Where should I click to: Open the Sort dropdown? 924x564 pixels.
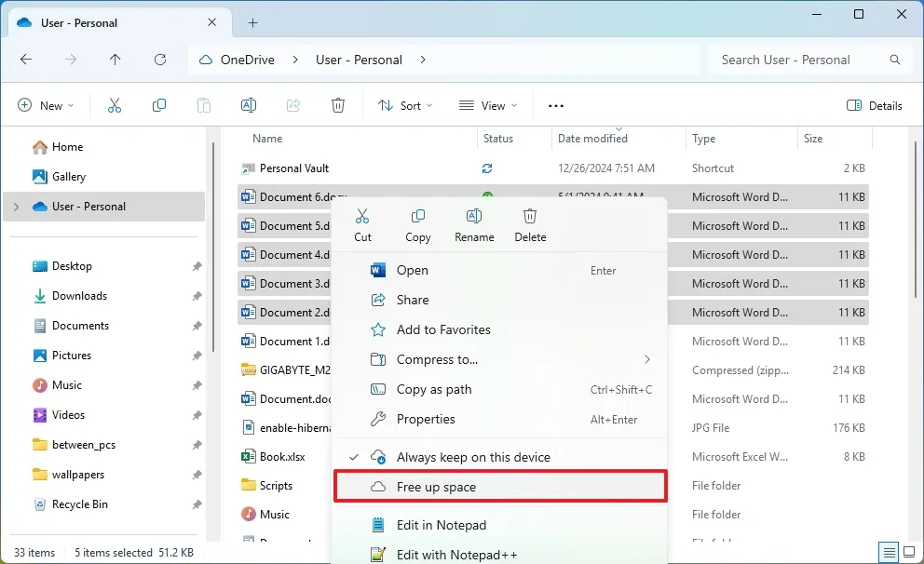point(405,105)
